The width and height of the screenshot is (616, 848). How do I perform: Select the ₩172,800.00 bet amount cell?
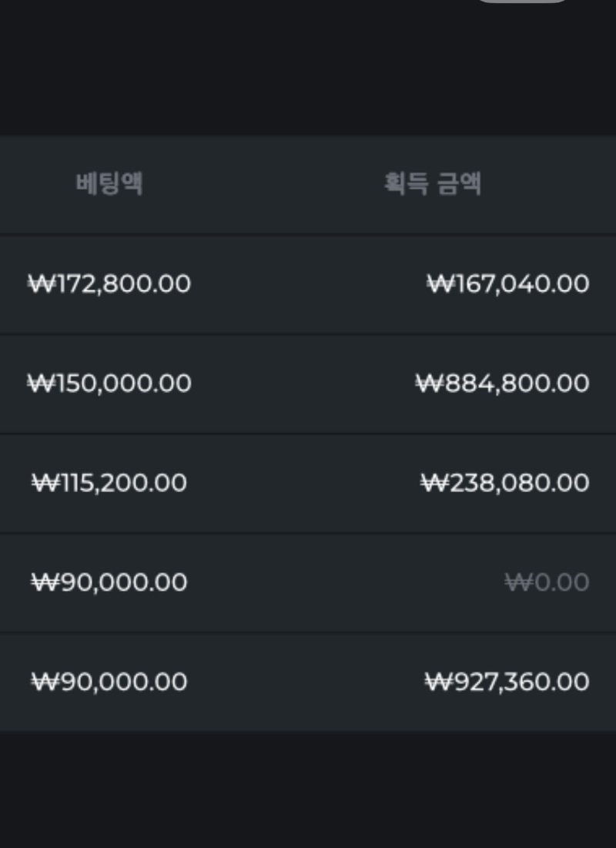(x=109, y=284)
